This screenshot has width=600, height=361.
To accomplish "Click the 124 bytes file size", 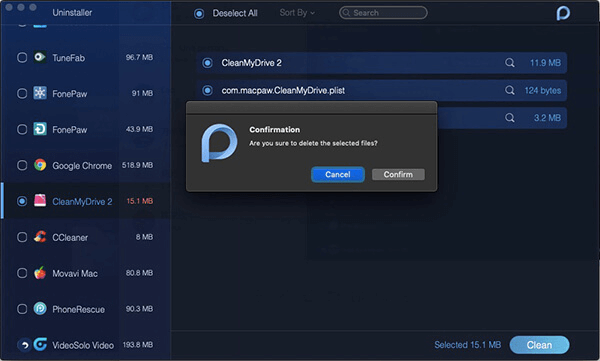I will pos(543,90).
